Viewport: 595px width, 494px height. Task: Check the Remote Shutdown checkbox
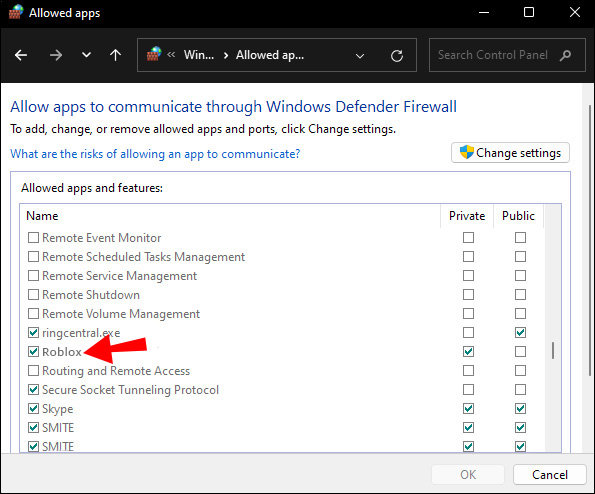[x=33, y=294]
